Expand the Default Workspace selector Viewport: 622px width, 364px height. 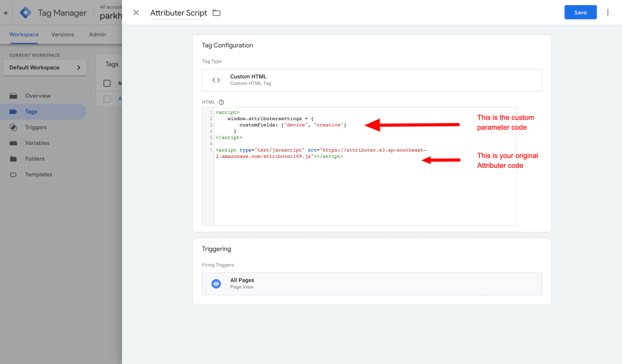click(45, 68)
